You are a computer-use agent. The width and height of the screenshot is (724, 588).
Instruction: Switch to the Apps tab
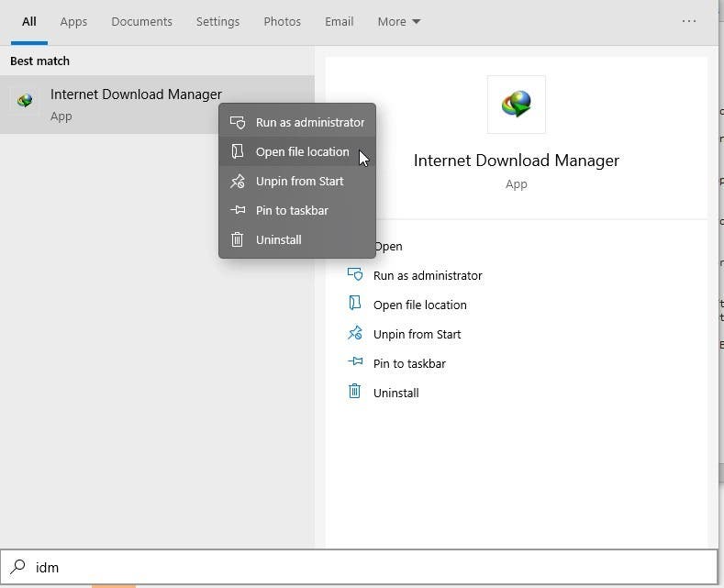click(73, 21)
